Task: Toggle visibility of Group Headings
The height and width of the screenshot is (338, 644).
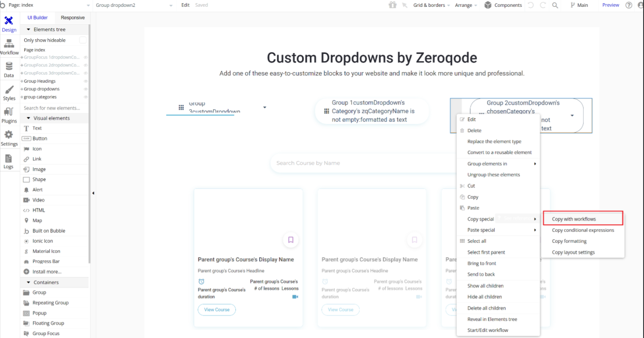Action: pyautogui.click(x=85, y=81)
